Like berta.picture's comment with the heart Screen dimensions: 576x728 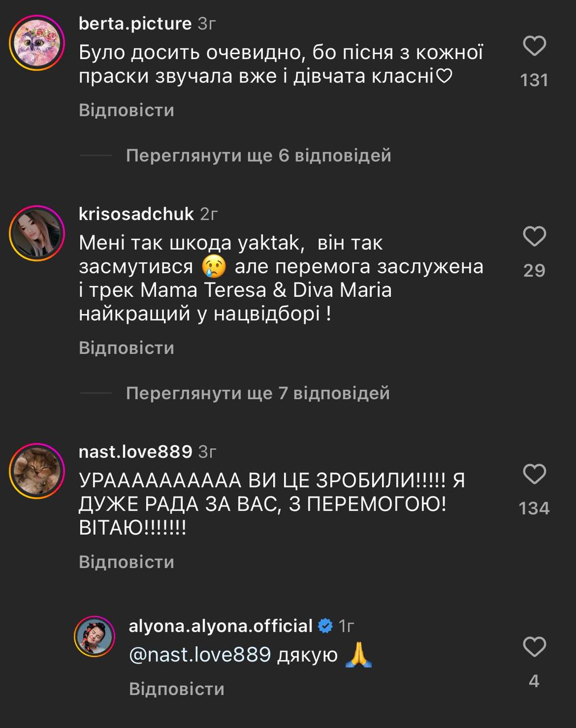click(x=534, y=46)
